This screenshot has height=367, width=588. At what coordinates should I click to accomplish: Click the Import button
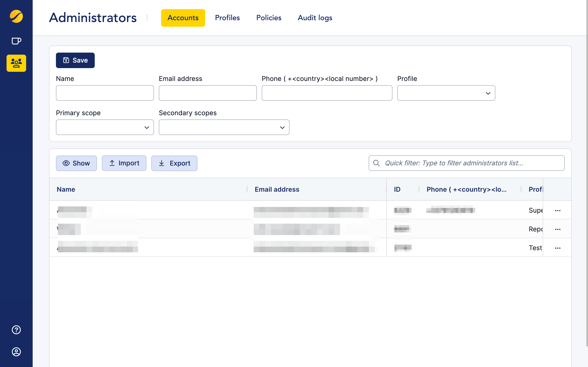point(124,163)
